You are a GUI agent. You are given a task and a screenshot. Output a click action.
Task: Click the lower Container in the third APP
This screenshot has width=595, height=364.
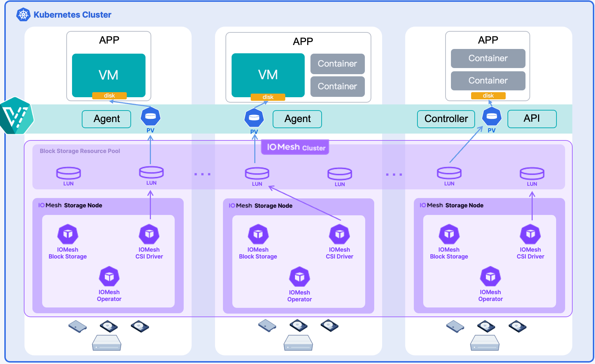[488, 81]
